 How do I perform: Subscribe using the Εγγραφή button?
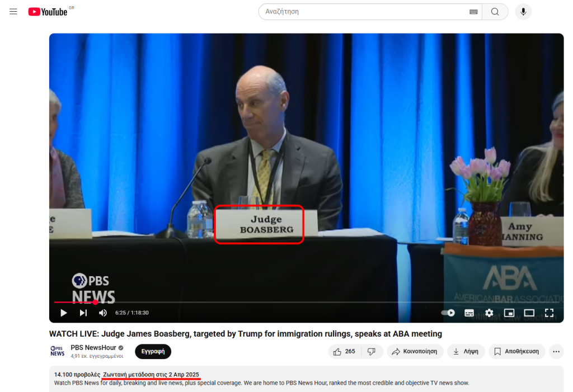point(153,351)
